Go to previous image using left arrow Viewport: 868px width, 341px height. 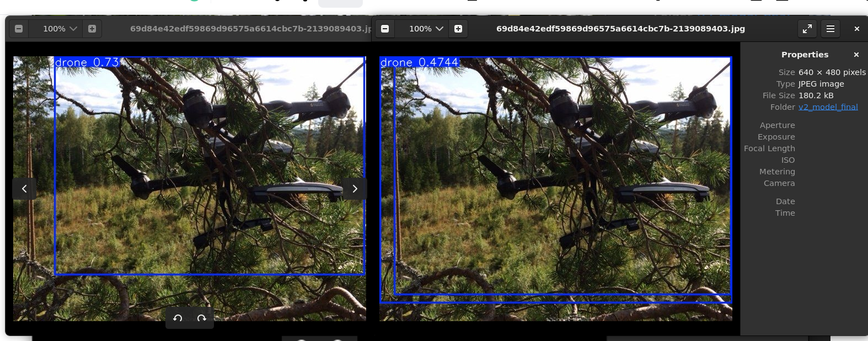point(24,189)
